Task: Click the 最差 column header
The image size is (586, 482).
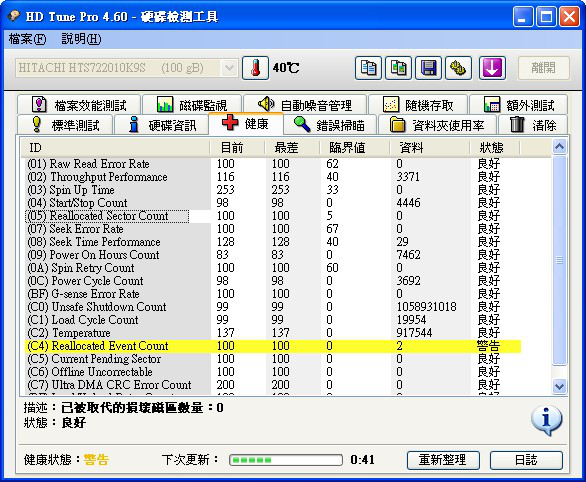Action: pos(292,148)
